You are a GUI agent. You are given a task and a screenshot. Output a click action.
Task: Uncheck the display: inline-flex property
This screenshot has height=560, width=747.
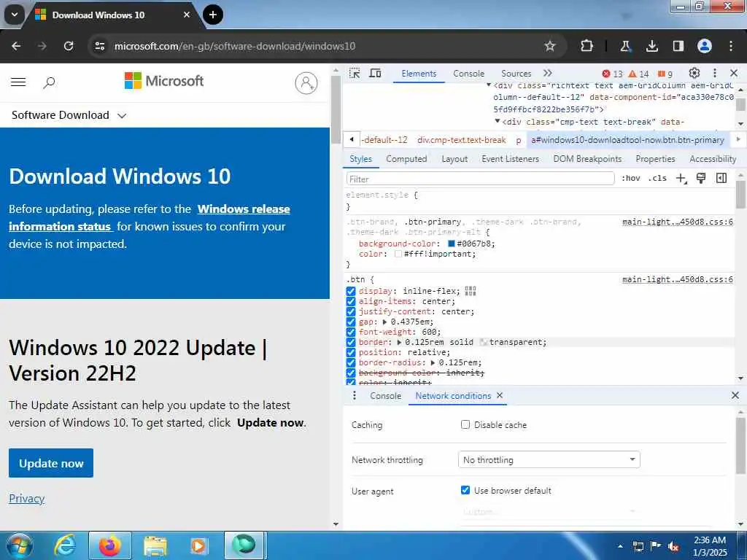pos(351,291)
